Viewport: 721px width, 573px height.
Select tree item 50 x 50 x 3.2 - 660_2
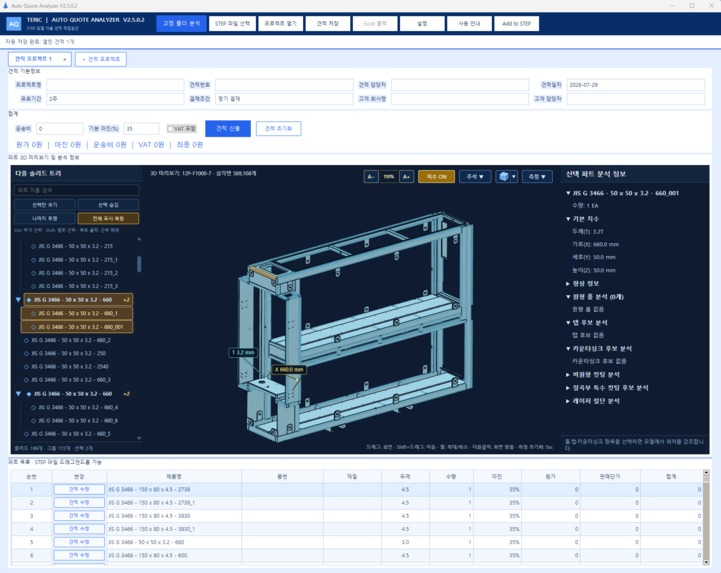[x=68, y=340]
